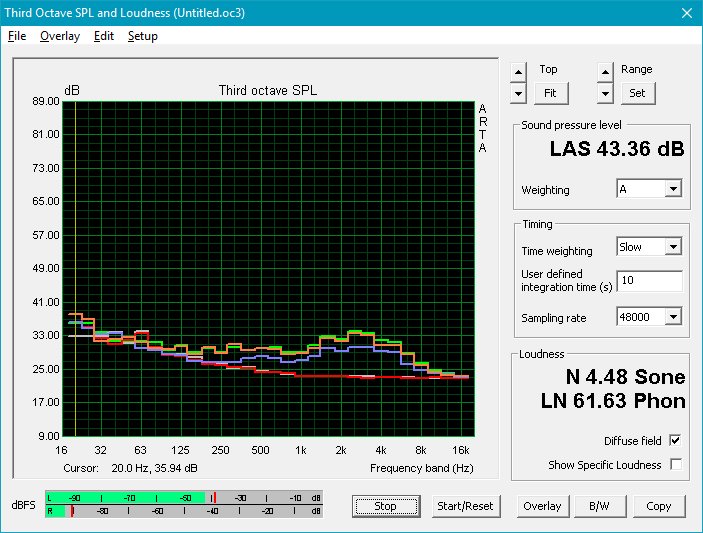Click the 9.00 dB axis label
Image resolution: width=703 pixels, height=533 pixels.
tap(49, 436)
